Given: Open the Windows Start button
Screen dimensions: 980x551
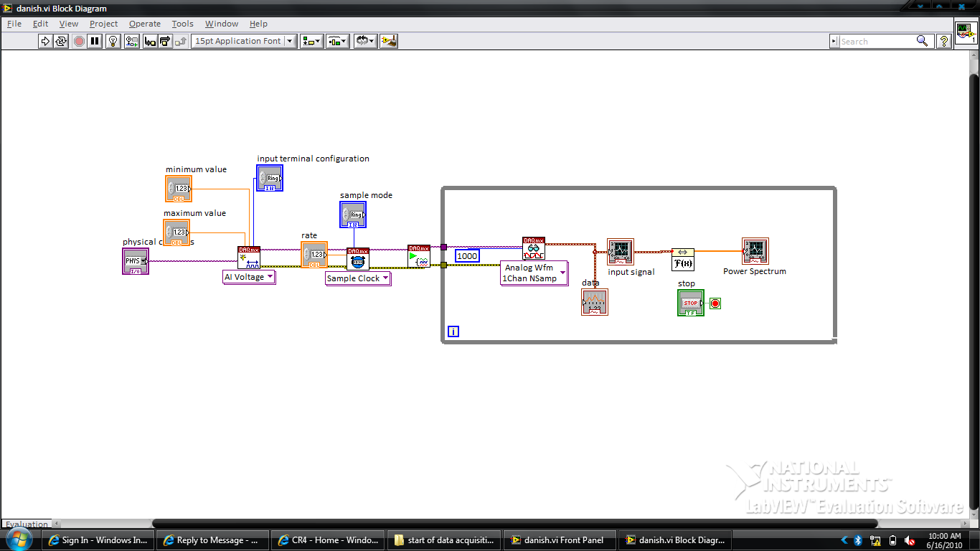Looking at the screenshot, I should point(19,540).
